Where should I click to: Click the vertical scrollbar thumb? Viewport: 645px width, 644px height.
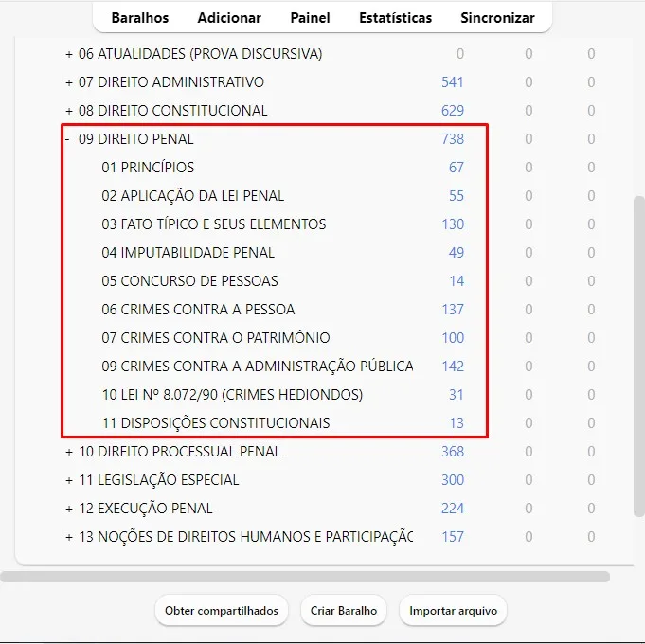coord(639,356)
